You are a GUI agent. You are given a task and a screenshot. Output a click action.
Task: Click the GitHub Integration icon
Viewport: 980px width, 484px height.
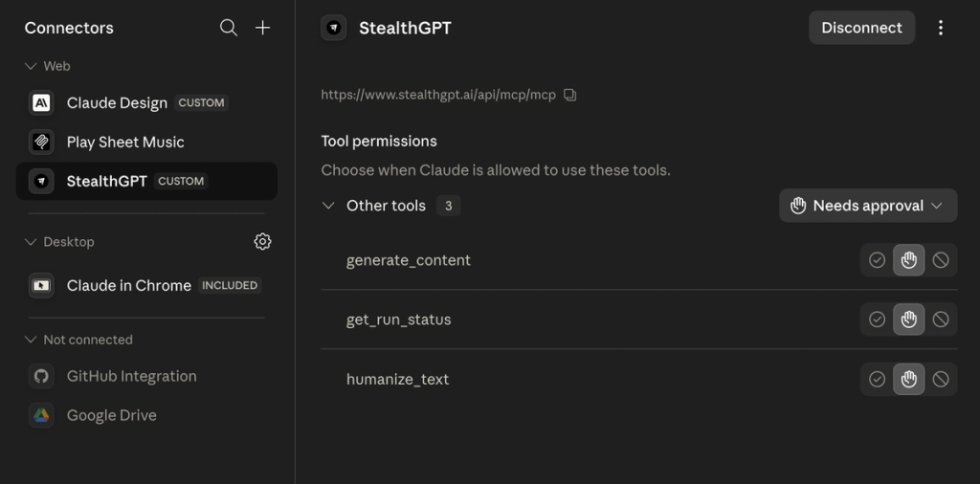click(x=41, y=376)
